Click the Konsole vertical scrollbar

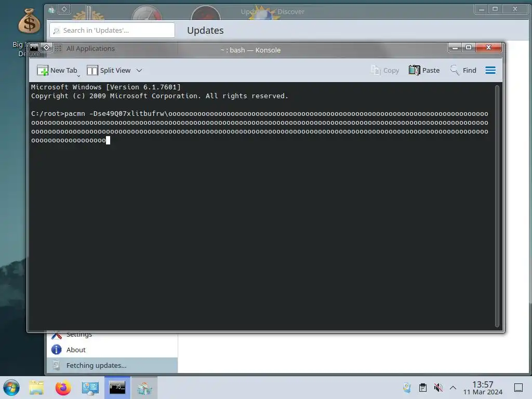click(497, 206)
